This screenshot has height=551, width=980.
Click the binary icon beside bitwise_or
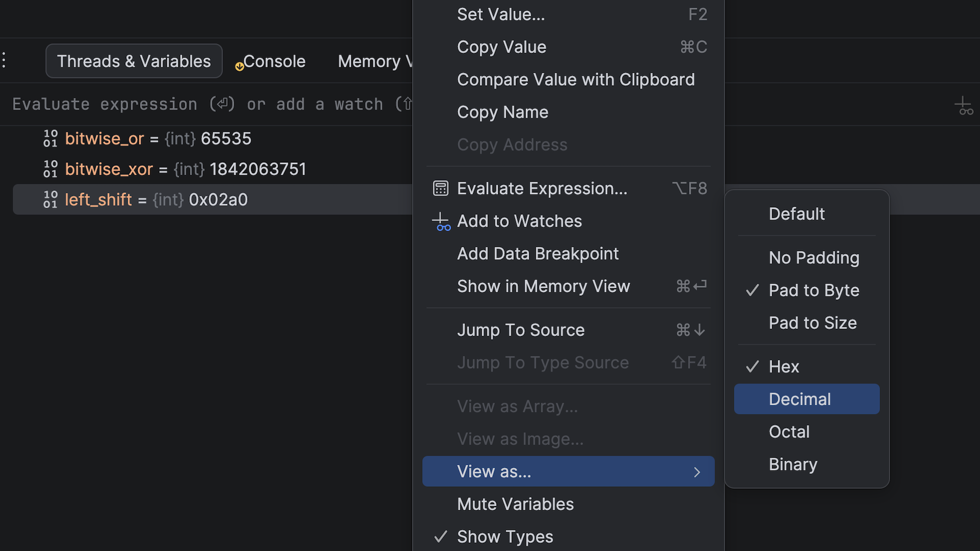tap(51, 139)
